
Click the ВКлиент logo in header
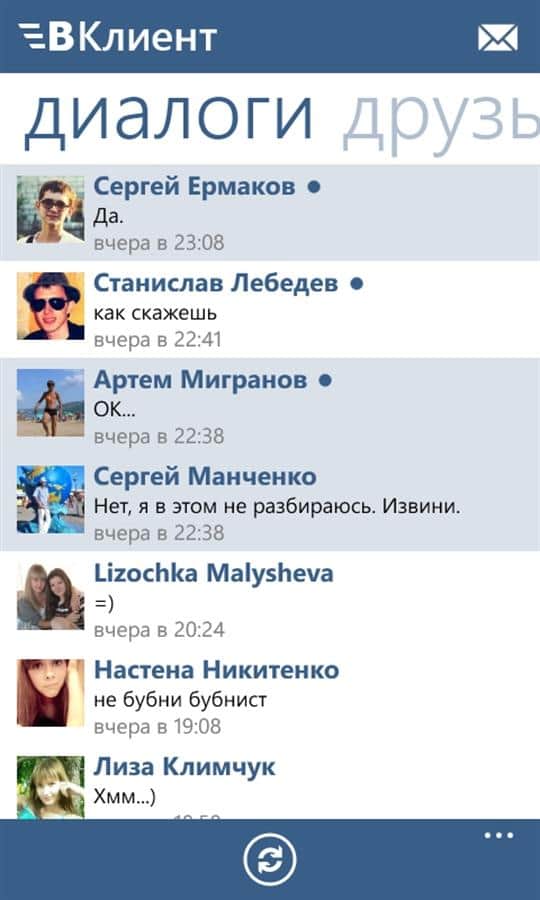click(118, 38)
